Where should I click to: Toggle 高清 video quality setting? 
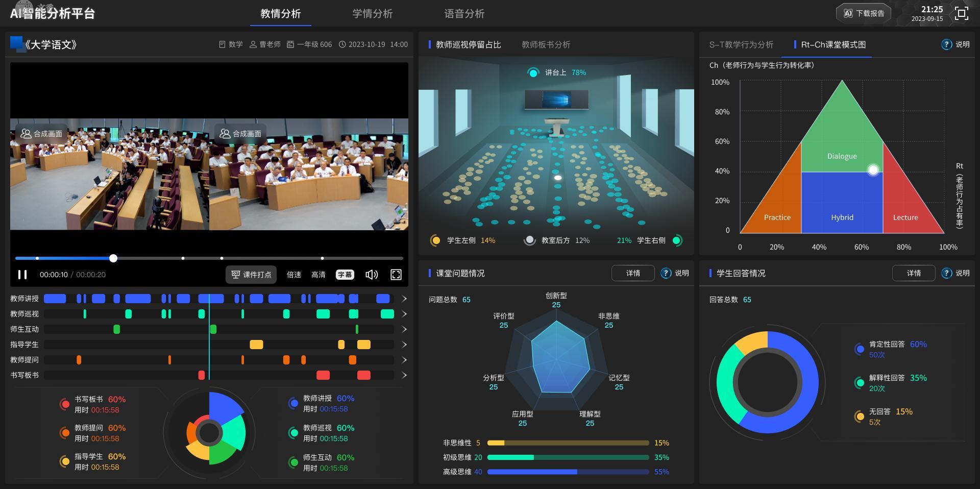(318, 275)
